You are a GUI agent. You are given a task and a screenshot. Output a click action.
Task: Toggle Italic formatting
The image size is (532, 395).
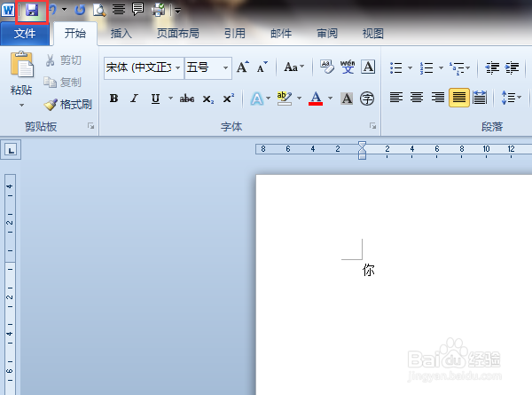coord(135,99)
